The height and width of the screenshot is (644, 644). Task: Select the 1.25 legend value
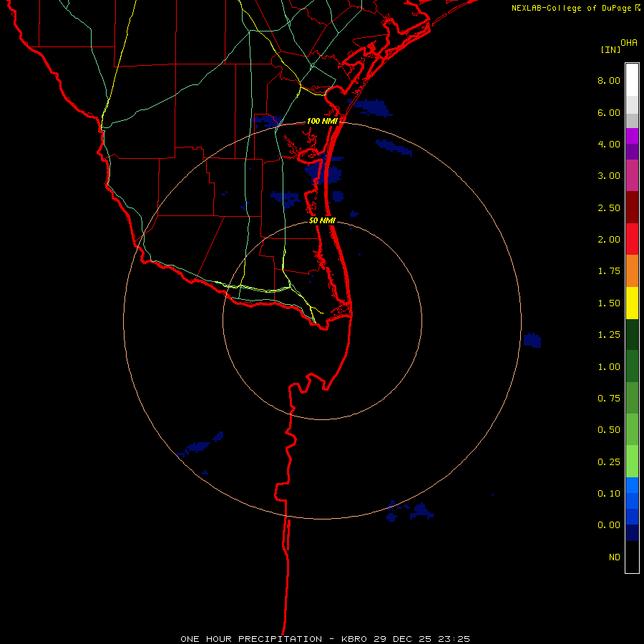[x=609, y=335]
